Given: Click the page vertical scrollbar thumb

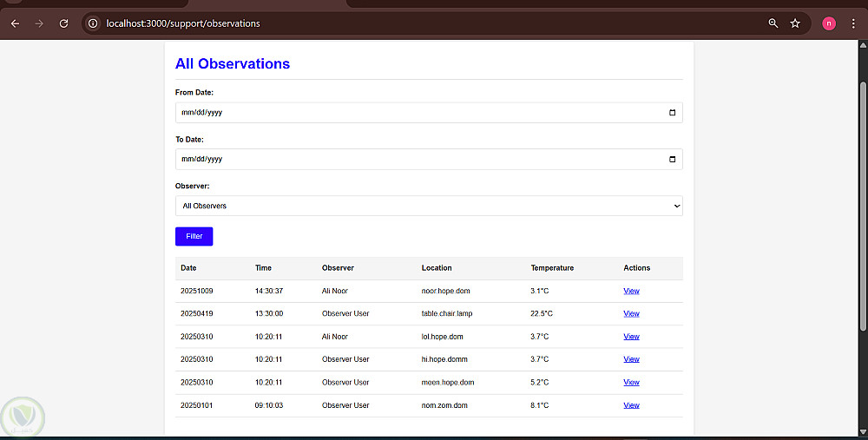Looking at the screenshot, I should coord(863,207).
